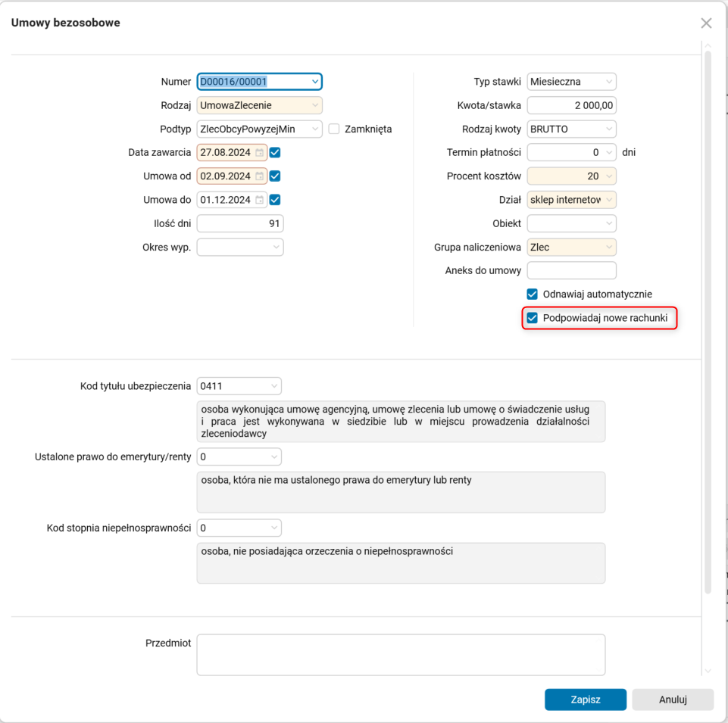This screenshot has height=723, width=728.
Task: Uncheck Odnawiaj automatycznie option
Action: coord(533,294)
